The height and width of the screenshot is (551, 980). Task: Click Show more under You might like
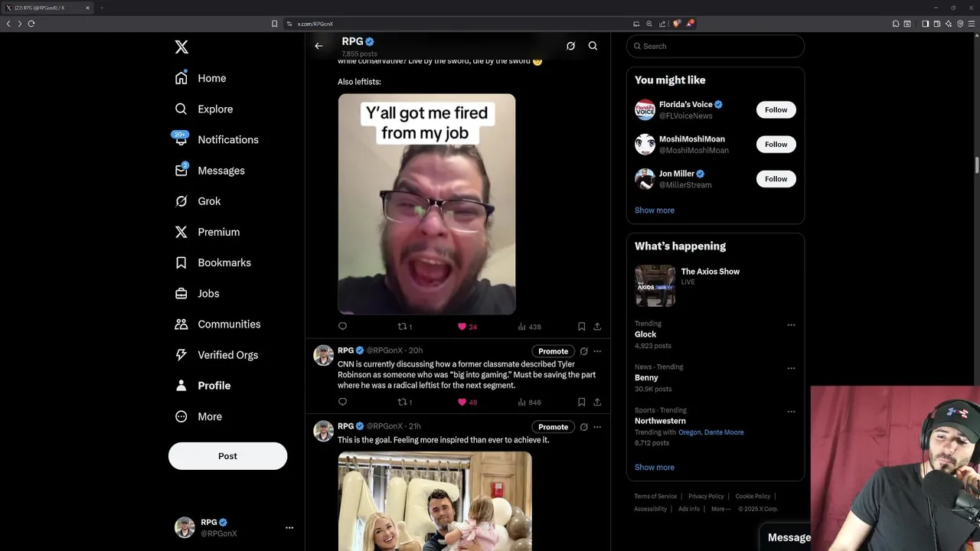pos(655,210)
